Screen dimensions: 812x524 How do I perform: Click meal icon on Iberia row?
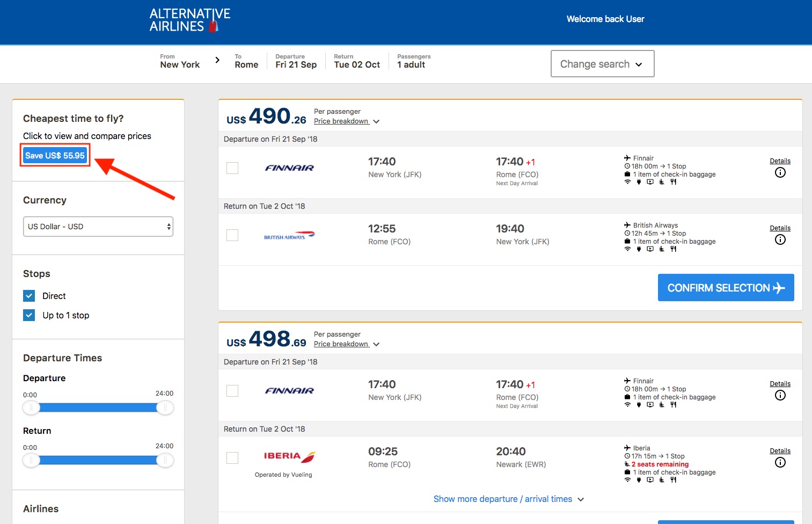click(673, 480)
